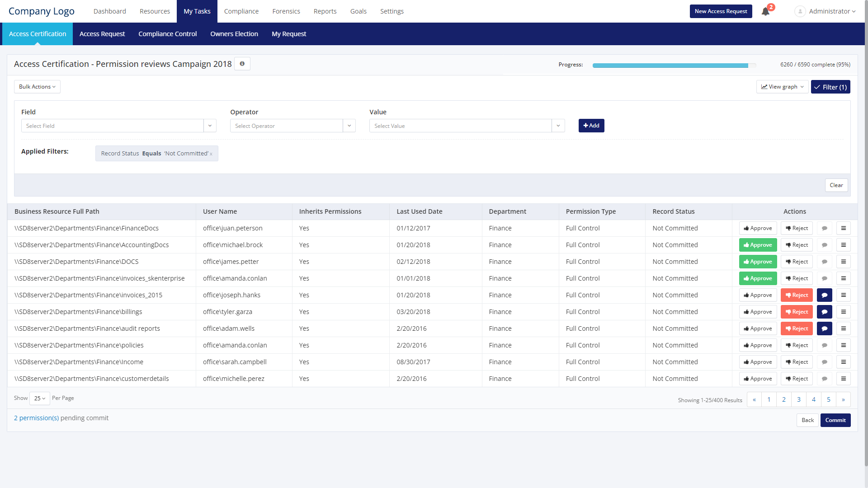Click the campaign info icon
Image resolution: width=868 pixels, height=488 pixels.
click(242, 64)
